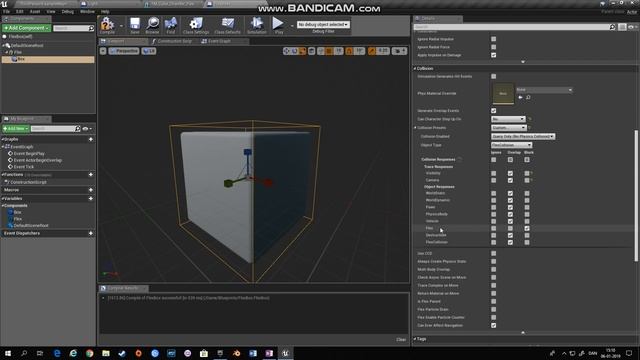Clear the compiler results with Clear button

[401, 340]
